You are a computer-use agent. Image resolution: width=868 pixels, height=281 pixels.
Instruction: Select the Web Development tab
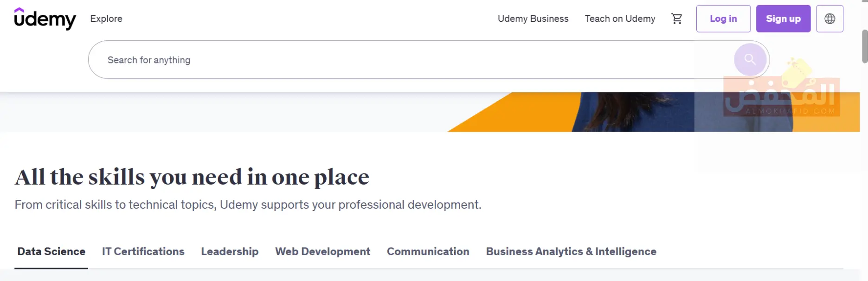[323, 251]
